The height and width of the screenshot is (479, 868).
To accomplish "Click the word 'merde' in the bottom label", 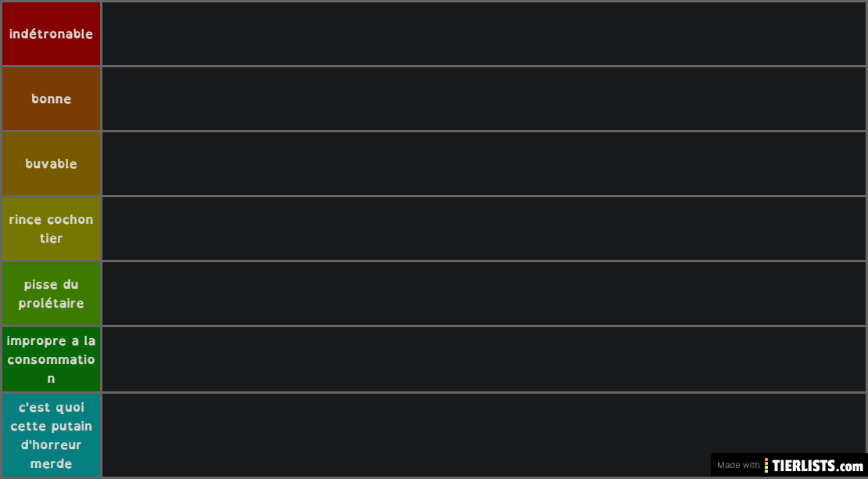I will [51, 463].
